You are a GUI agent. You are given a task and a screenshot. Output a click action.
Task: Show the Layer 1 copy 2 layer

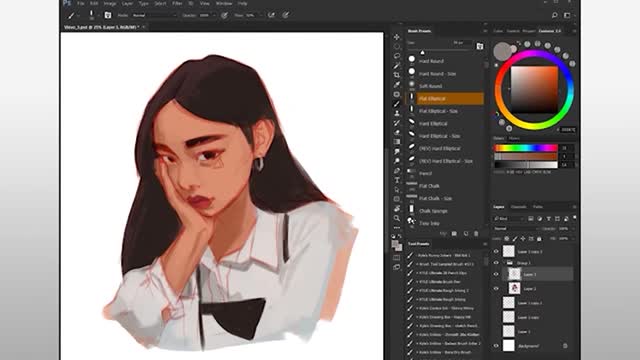(496, 303)
